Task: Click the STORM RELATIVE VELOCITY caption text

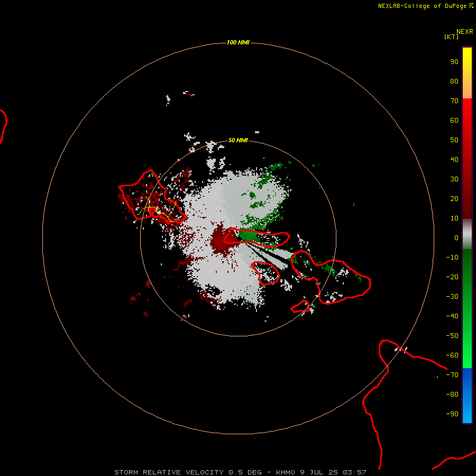Action: (169, 472)
